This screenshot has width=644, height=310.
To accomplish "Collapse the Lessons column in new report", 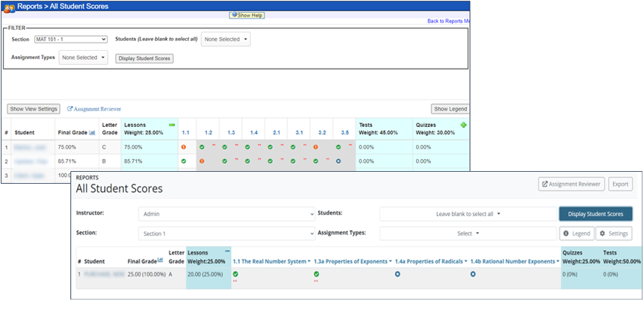I will 227,251.
